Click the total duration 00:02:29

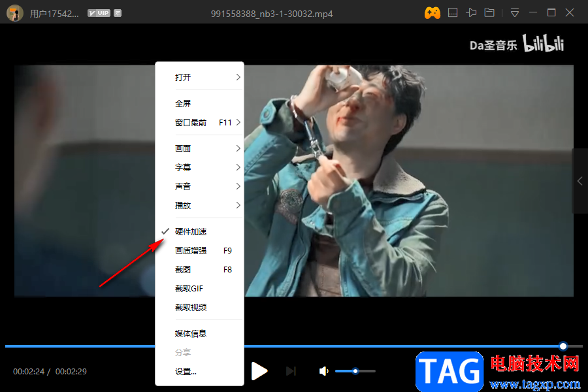(71, 371)
